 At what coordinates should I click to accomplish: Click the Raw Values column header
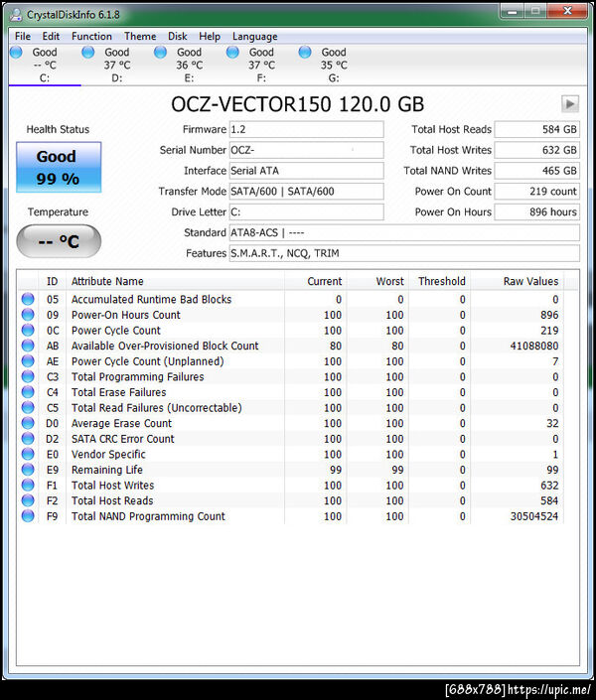(517, 281)
